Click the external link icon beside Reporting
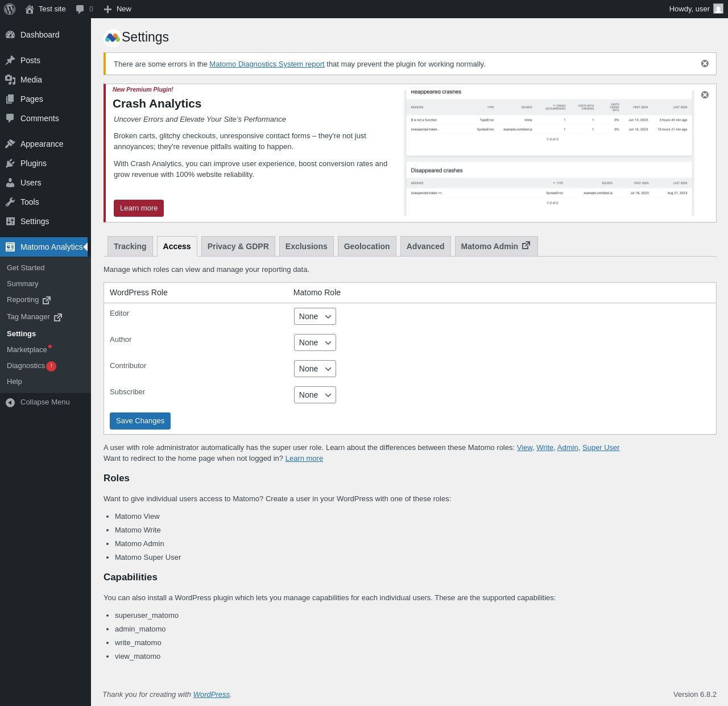Viewport: 728px width, 706px height. coord(47,300)
